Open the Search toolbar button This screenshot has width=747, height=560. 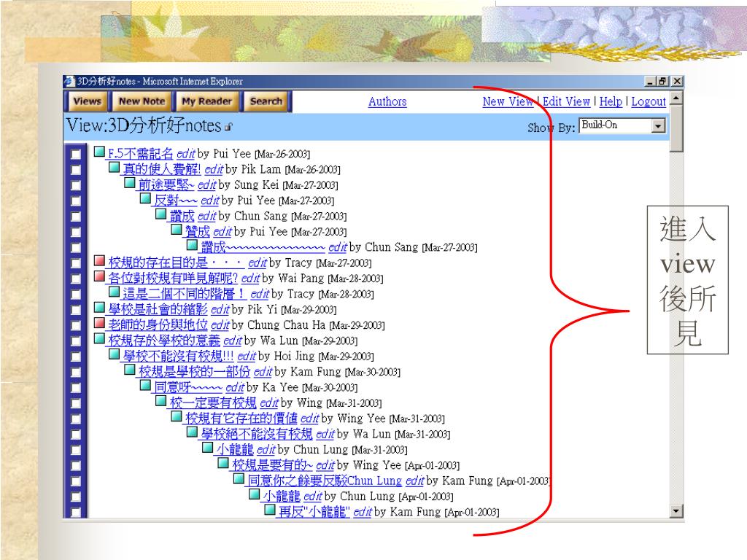(x=266, y=101)
